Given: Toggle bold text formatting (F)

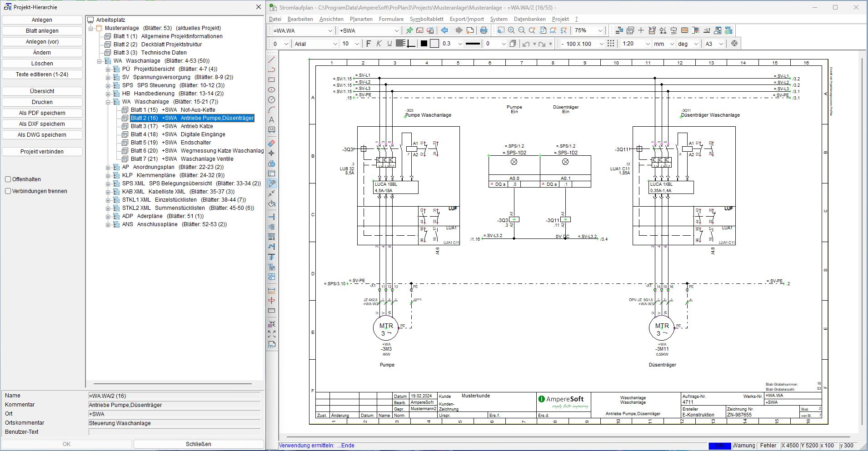Looking at the screenshot, I should coord(369,44).
